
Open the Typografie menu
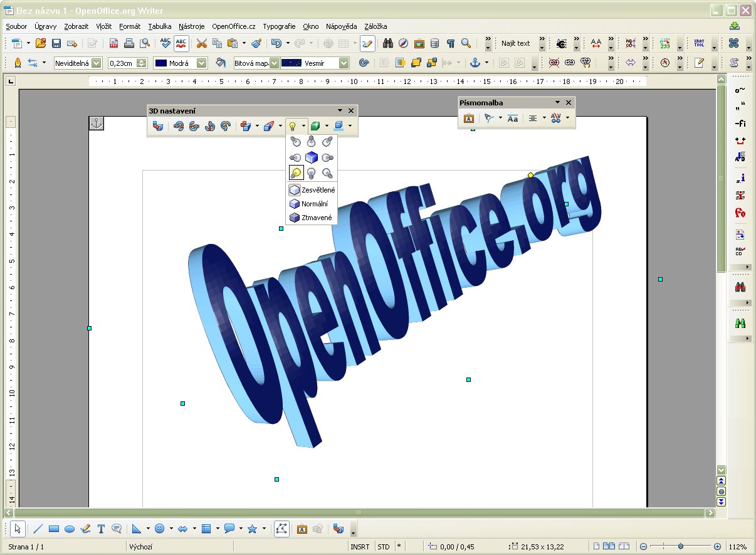(280, 26)
